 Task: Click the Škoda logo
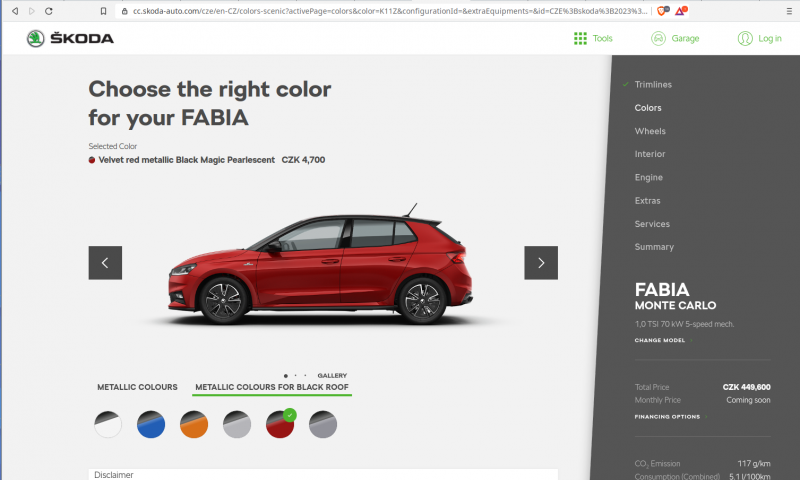70,38
